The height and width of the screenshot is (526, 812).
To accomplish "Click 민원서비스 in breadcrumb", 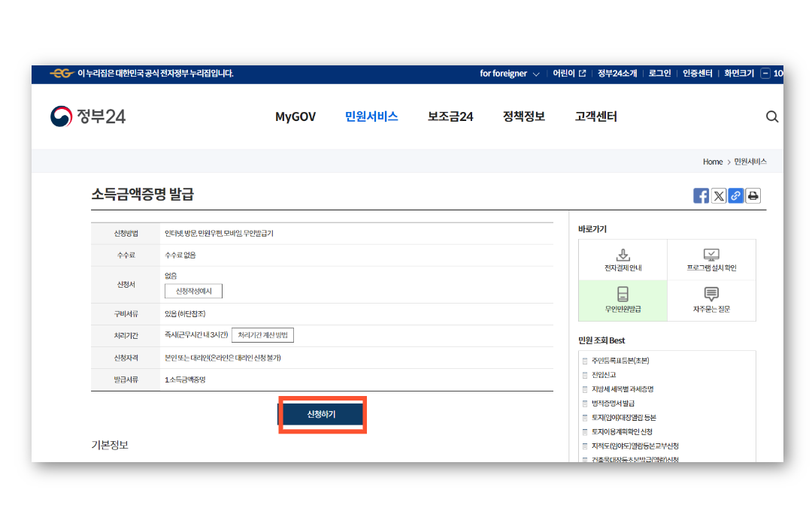I will tap(750, 162).
